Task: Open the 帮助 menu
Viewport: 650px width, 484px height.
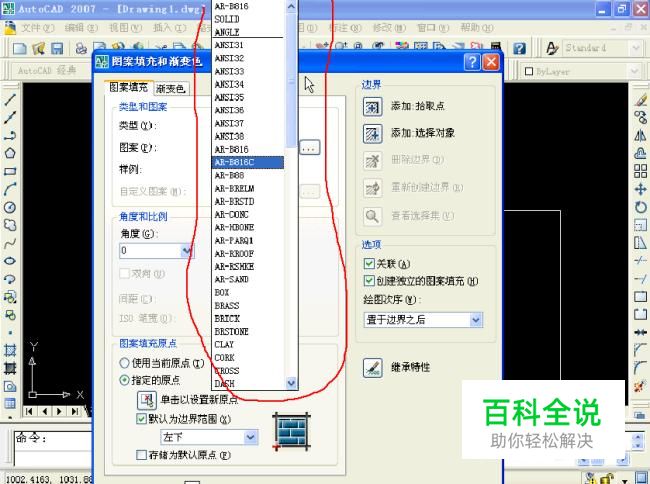Action: [477, 28]
